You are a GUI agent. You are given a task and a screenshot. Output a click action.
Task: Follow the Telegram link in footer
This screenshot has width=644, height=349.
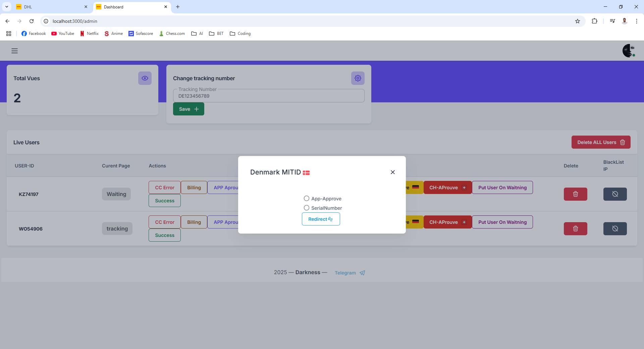coord(350,273)
